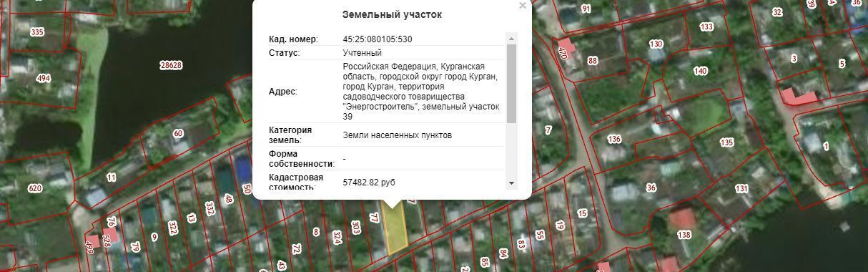The height and width of the screenshot is (272, 868).
Task: Select parcel 77 on the map
Action: click(x=373, y=218)
